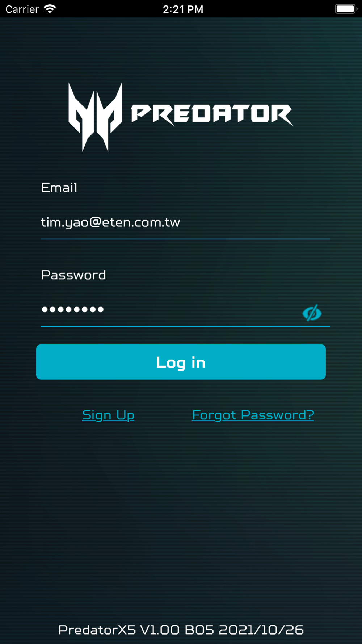Tap the underline beneath the password dots
Screen dimensions: 362x644
pyautogui.click(x=185, y=326)
